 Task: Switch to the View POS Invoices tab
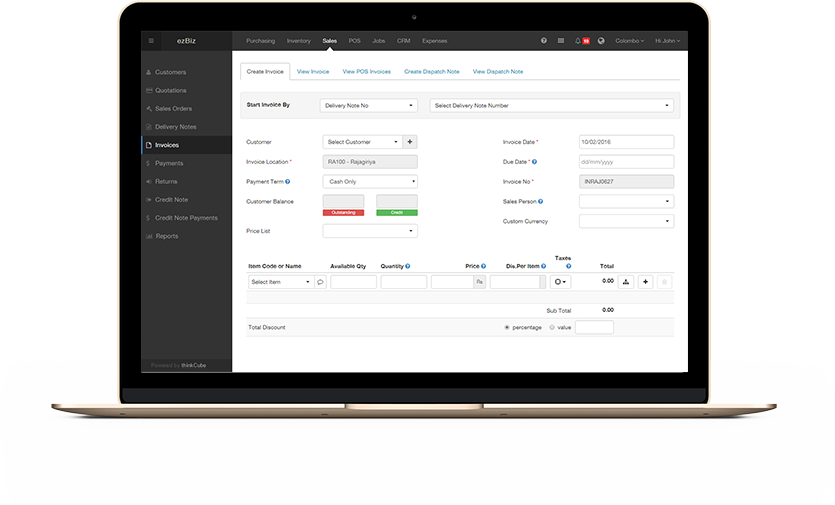tap(366, 71)
